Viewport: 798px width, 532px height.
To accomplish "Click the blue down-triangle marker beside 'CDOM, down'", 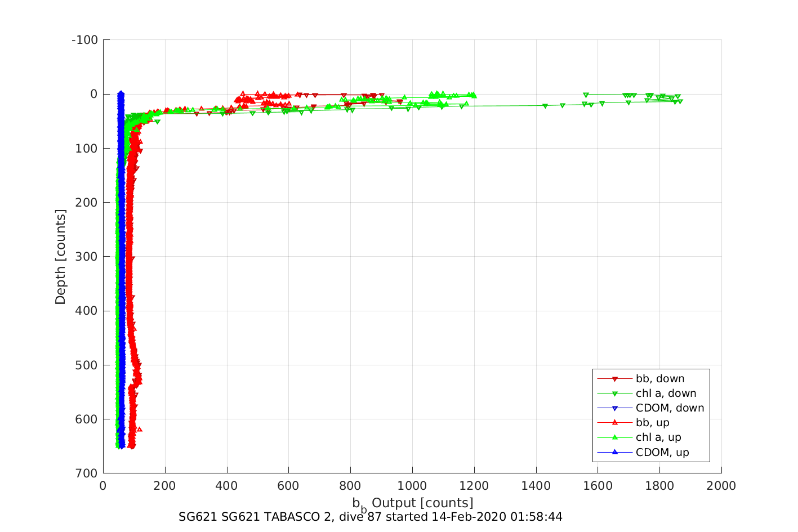I will pos(615,408).
